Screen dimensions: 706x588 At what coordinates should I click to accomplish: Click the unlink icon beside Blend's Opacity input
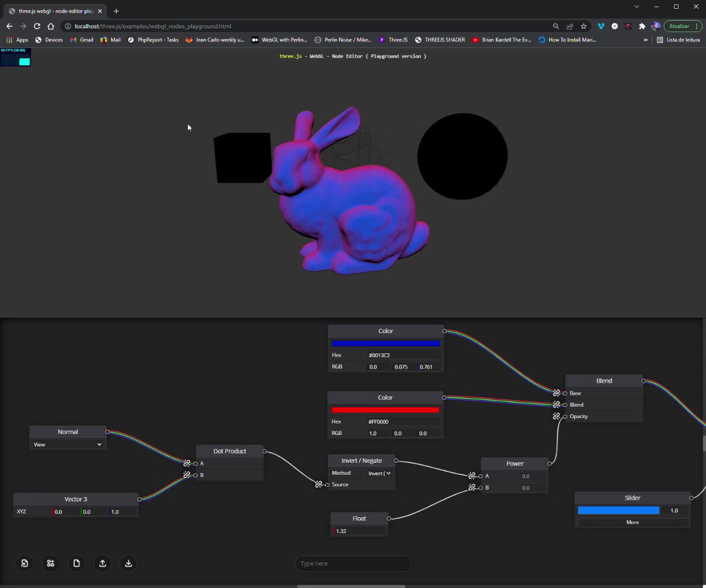[x=557, y=416]
